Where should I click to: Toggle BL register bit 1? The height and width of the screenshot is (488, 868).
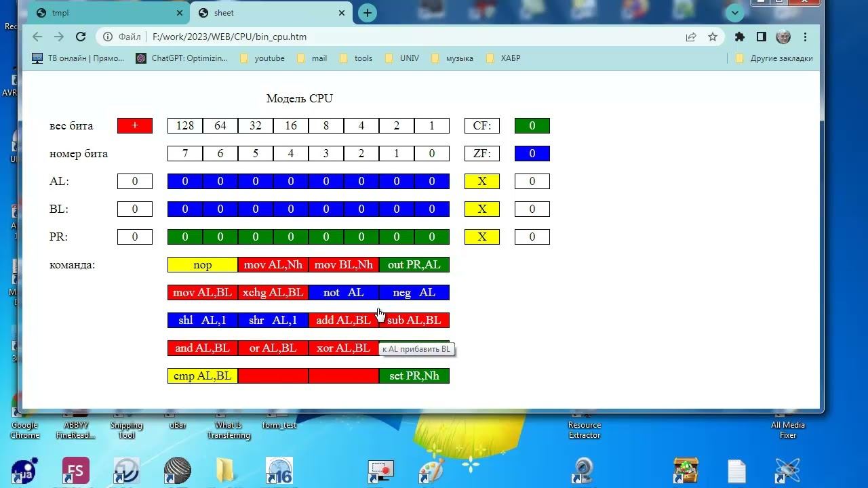(397, 209)
